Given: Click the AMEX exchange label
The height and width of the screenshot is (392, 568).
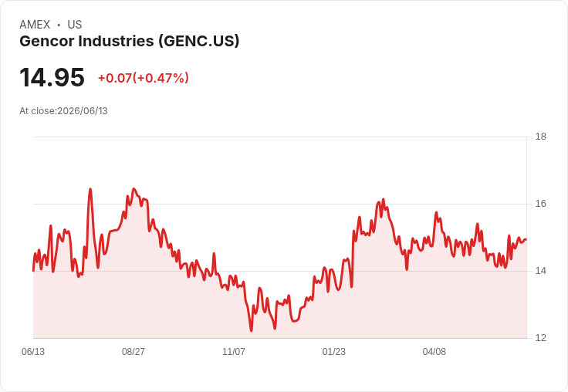Looking at the screenshot, I should pos(35,25).
